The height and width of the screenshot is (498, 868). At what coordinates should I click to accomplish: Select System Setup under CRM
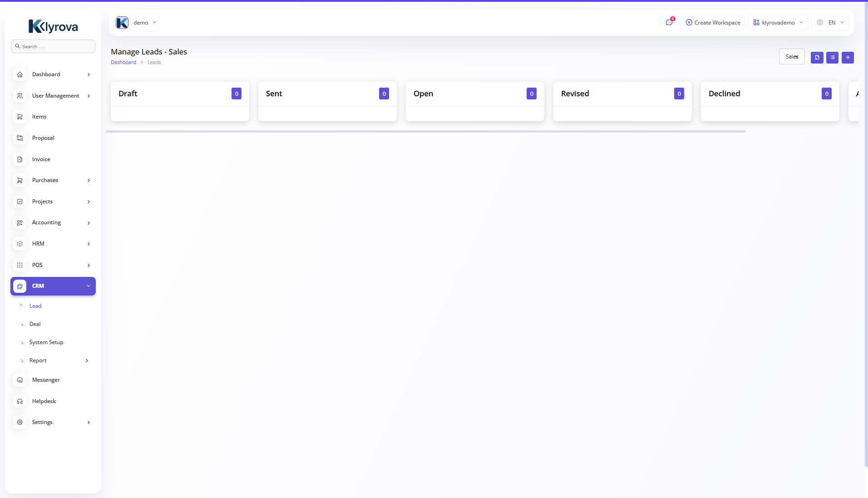click(46, 342)
